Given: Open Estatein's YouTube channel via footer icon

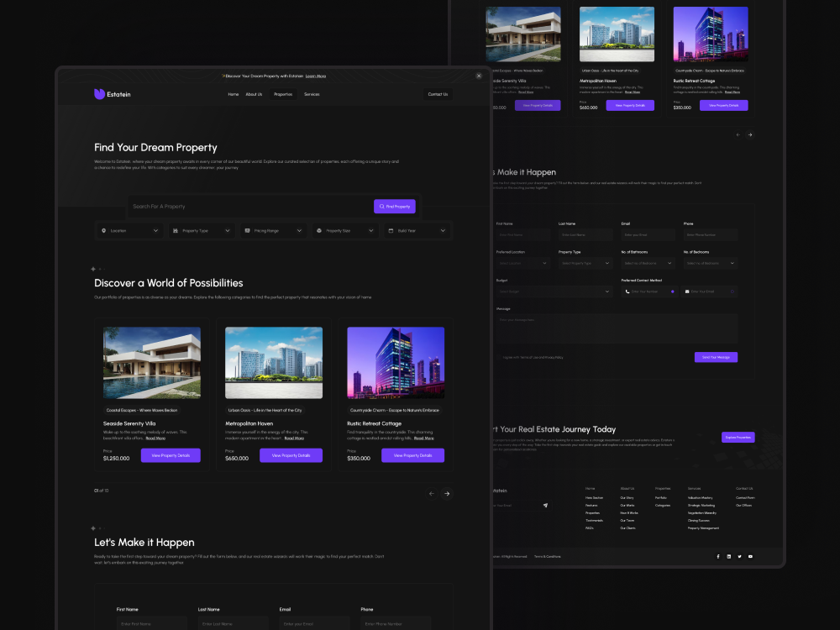Looking at the screenshot, I should (x=750, y=556).
